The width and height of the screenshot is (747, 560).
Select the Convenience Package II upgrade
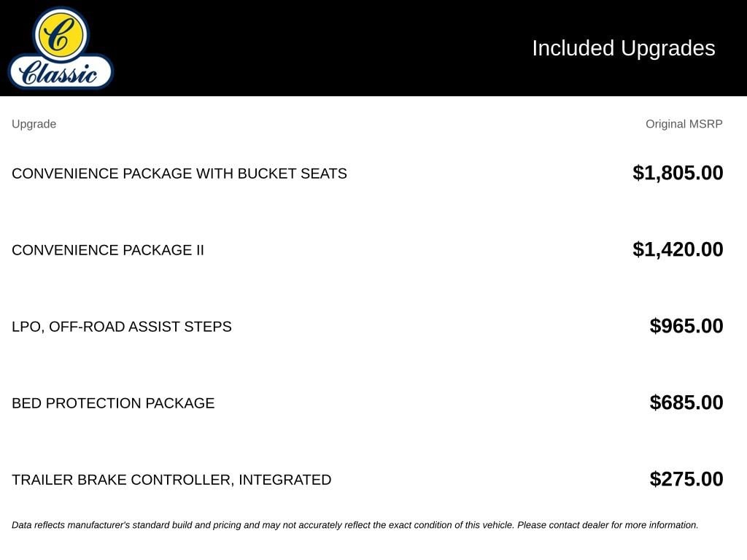[108, 250]
